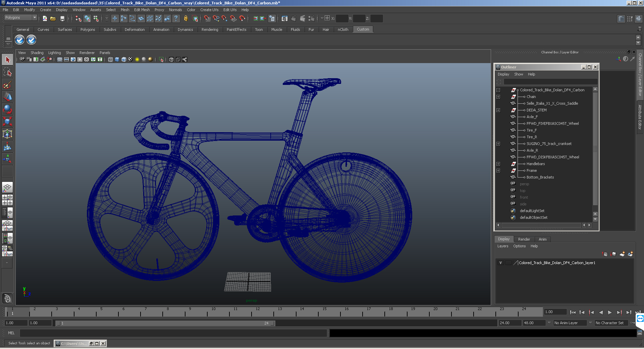Switch to four view layout

pos(7,200)
